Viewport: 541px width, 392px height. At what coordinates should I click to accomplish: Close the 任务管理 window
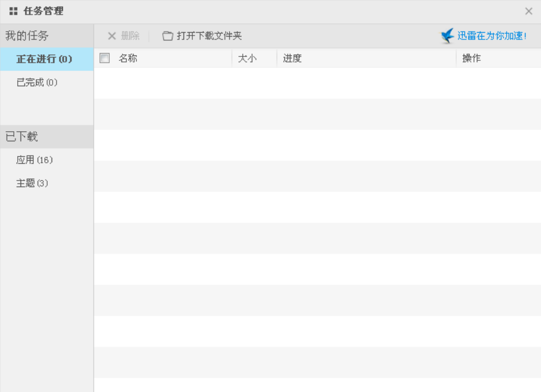tap(528, 11)
